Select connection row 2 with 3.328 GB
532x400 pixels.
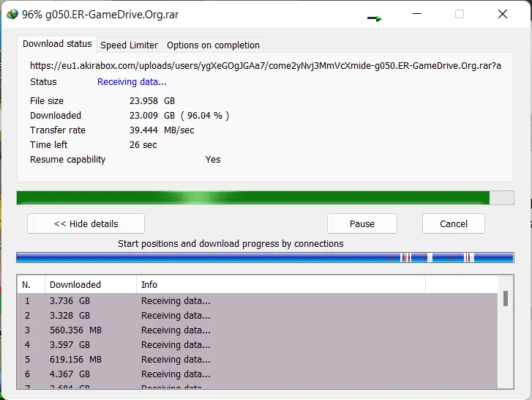click(x=258, y=316)
